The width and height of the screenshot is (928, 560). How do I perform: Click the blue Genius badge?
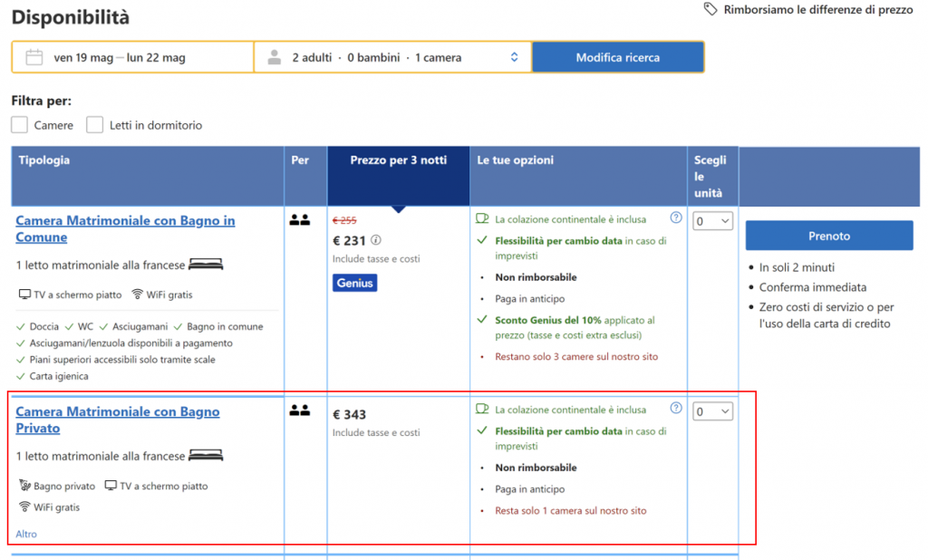(x=354, y=283)
